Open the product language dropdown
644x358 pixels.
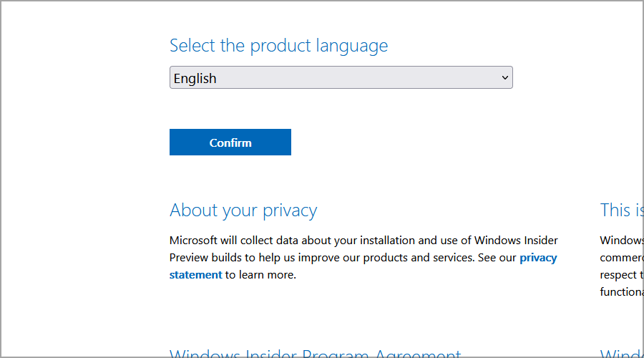(341, 78)
